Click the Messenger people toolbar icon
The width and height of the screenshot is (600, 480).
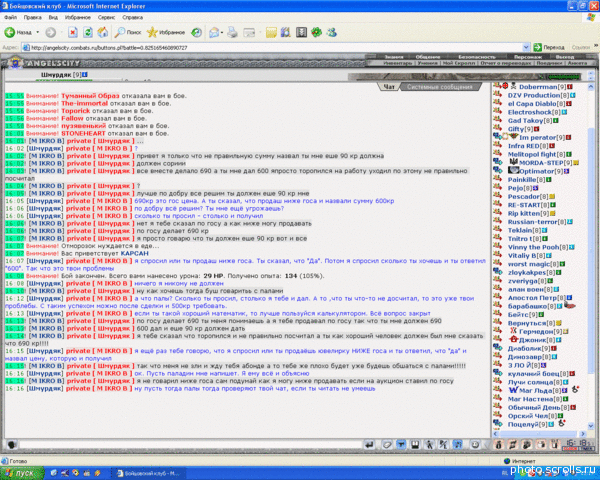tap(331, 33)
